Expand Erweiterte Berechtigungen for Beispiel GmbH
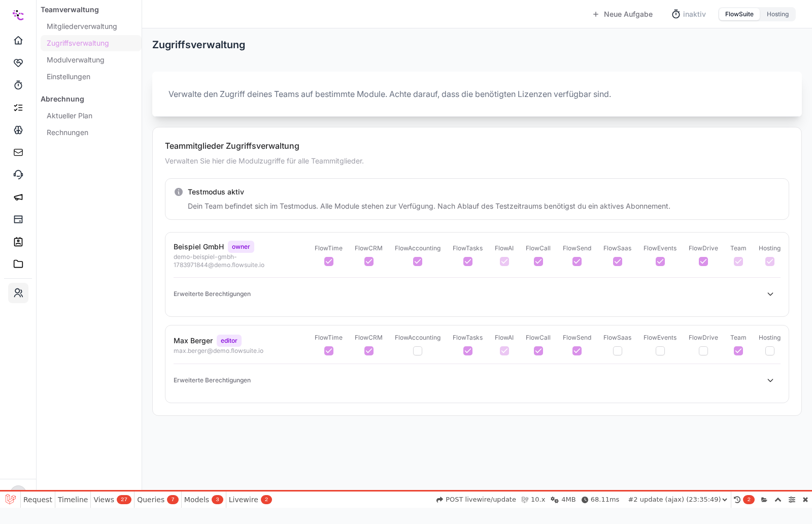Screen dimensions: 812x524 (x=477, y=294)
